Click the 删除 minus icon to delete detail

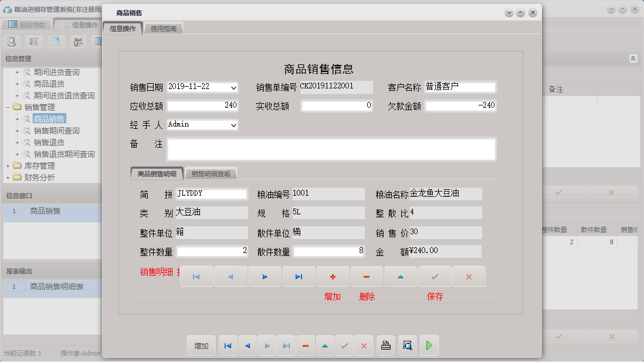pyautogui.click(x=367, y=276)
